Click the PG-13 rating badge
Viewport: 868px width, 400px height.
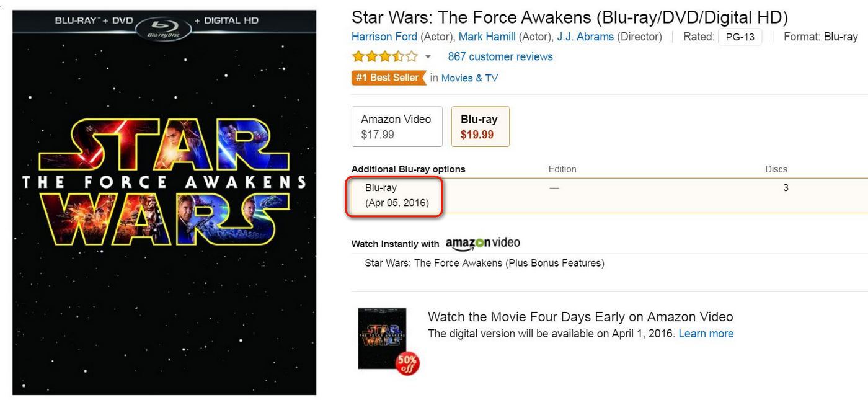(x=740, y=37)
